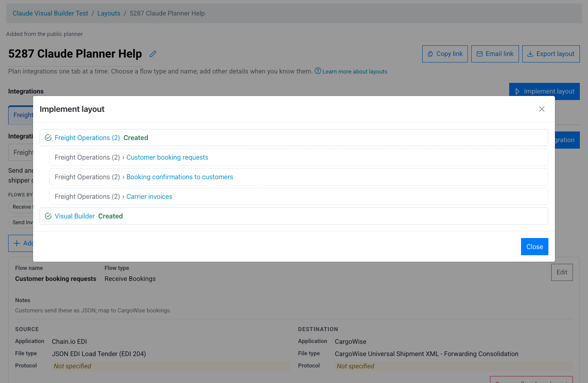Click Edit button for Customer booking requests
The height and width of the screenshot is (383, 588).
[x=562, y=272]
